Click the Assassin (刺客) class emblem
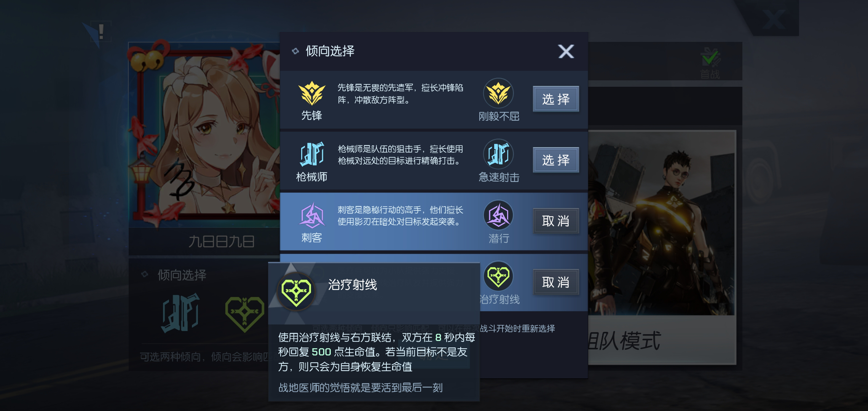Image resolution: width=868 pixels, height=411 pixels. click(x=312, y=215)
